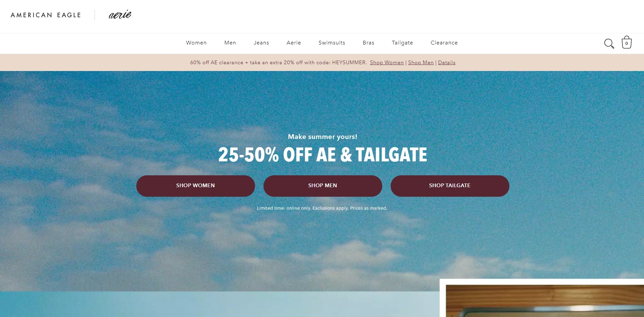Open the search magnifier icon
The image size is (644, 317).
[x=609, y=43]
